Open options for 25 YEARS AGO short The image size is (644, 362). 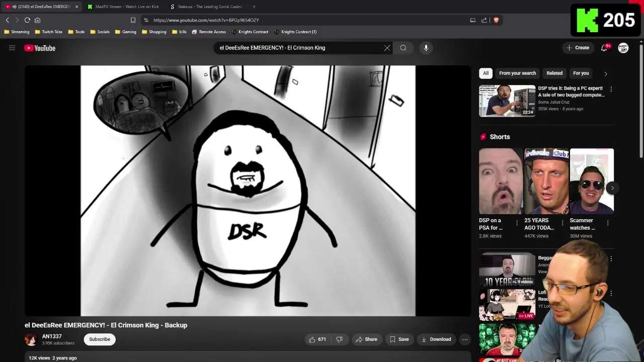[562, 223]
